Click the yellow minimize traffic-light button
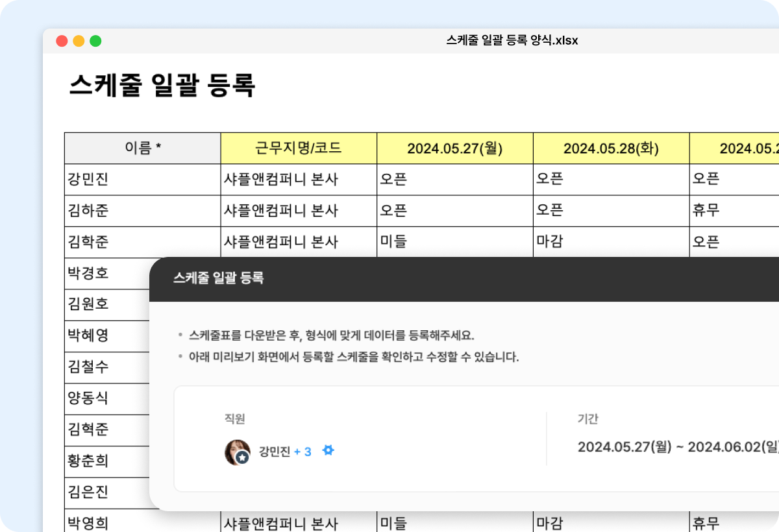 click(x=78, y=40)
